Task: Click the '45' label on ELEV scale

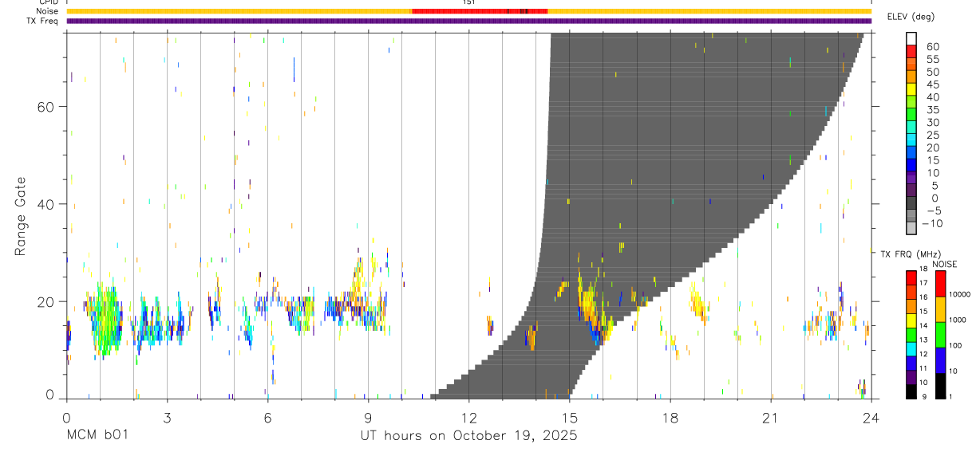Action: pyautogui.click(x=932, y=85)
